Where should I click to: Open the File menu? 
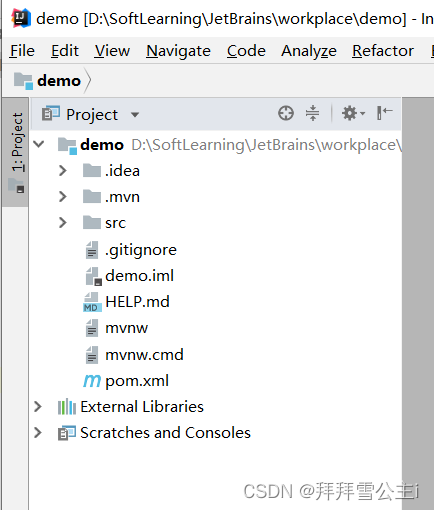point(22,51)
